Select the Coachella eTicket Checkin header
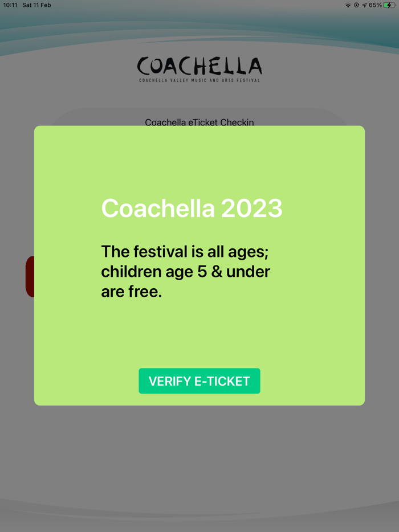This screenshot has height=532, width=399. tap(199, 122)
